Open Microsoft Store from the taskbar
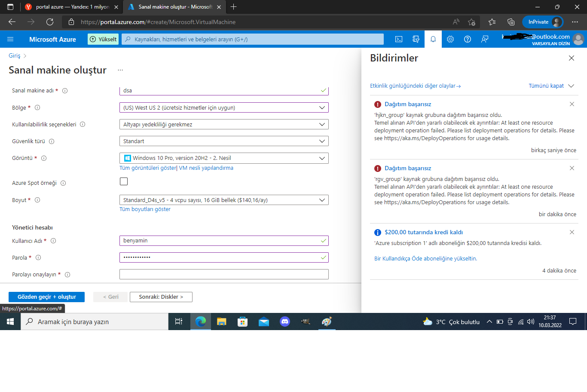 tap(242, 322)
